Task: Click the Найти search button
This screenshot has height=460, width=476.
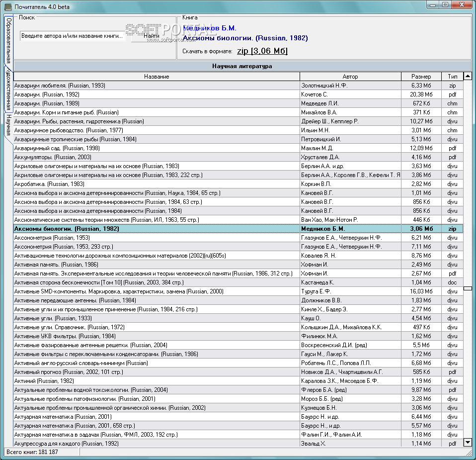Action: (151, 36)
